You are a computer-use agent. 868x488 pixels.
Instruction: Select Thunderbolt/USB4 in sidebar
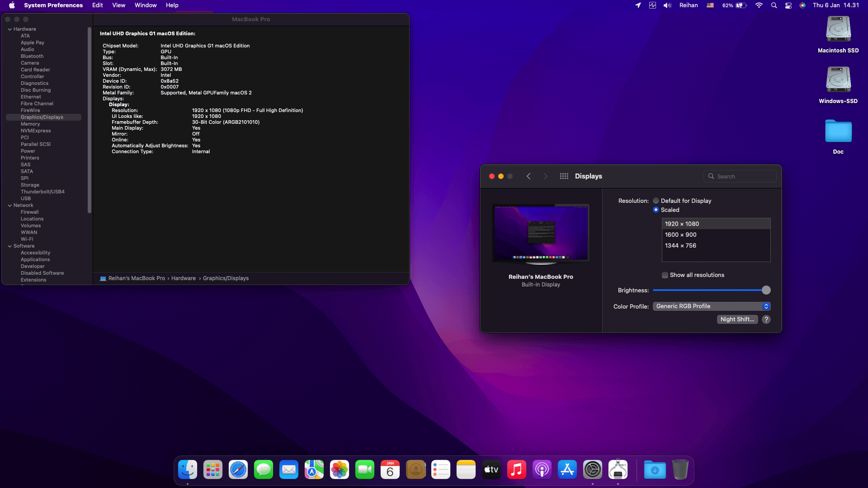[x=42, y=192]
